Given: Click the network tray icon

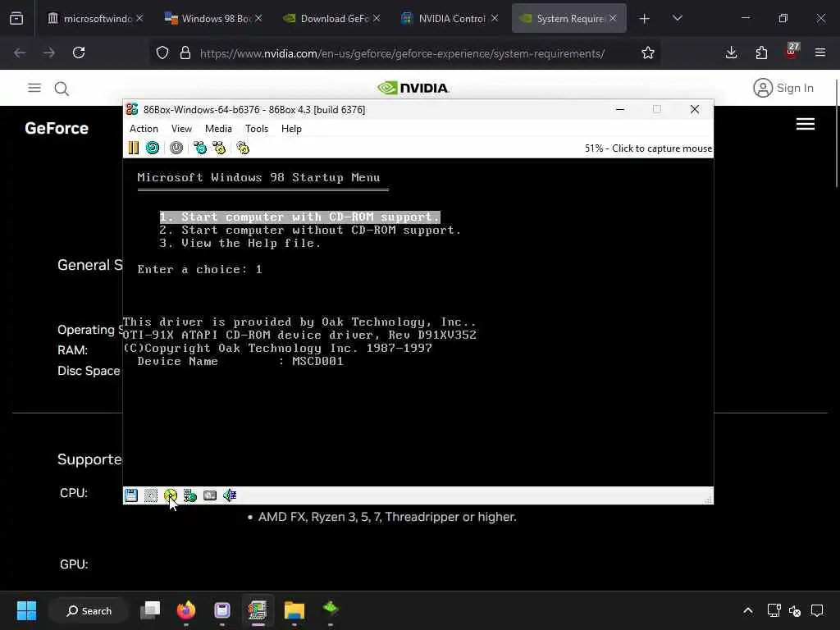Looking at the screenshot, I should pos(774,610).
